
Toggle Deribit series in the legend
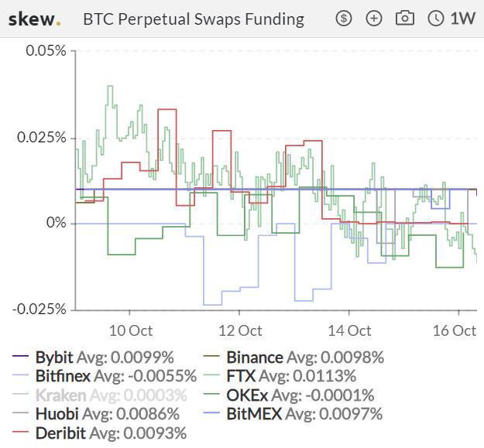[100, 433]
